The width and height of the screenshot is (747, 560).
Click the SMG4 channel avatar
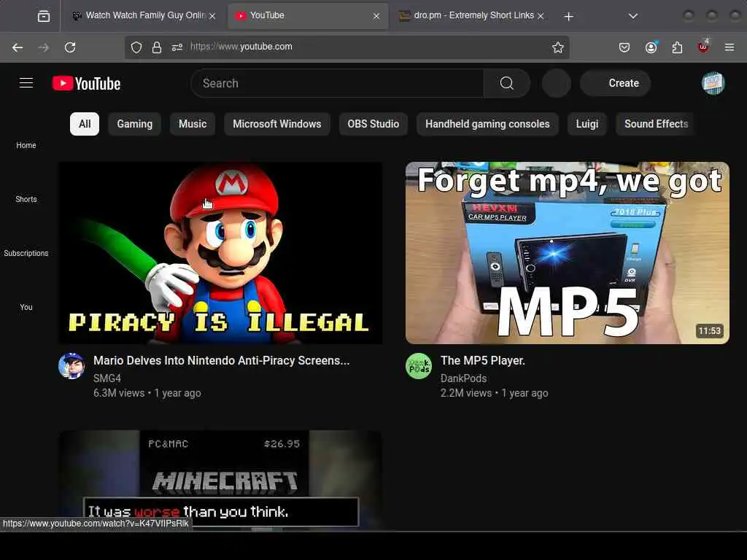point(71,366)
